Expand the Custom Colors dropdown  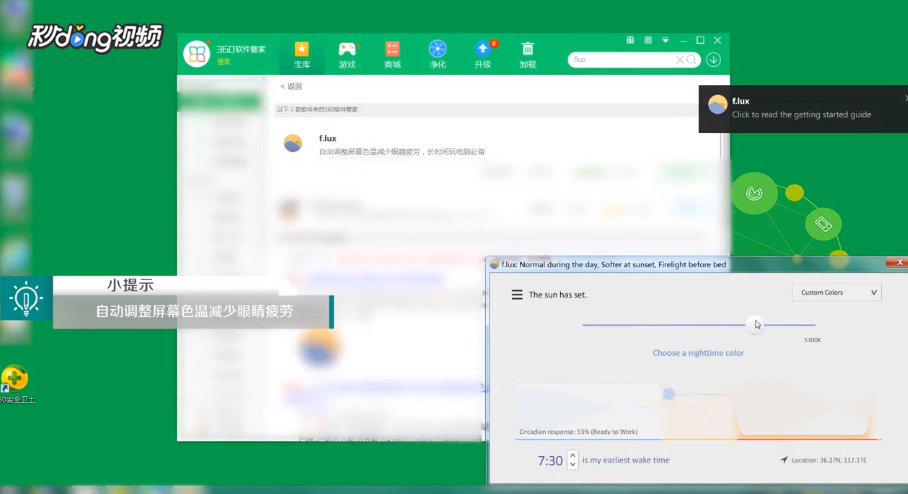click(x=837, y=292)
